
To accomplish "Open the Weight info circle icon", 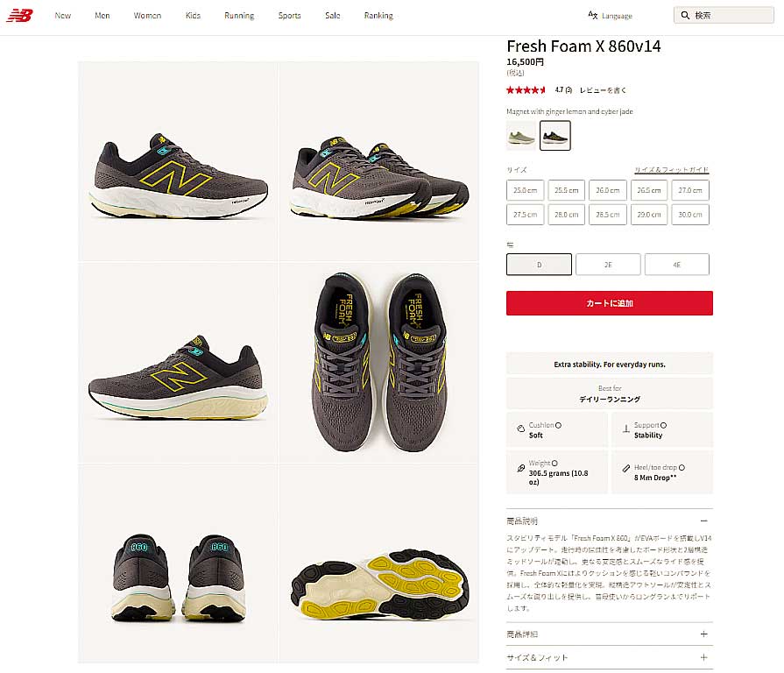I will pyautogui.click(x=554, y=463).
